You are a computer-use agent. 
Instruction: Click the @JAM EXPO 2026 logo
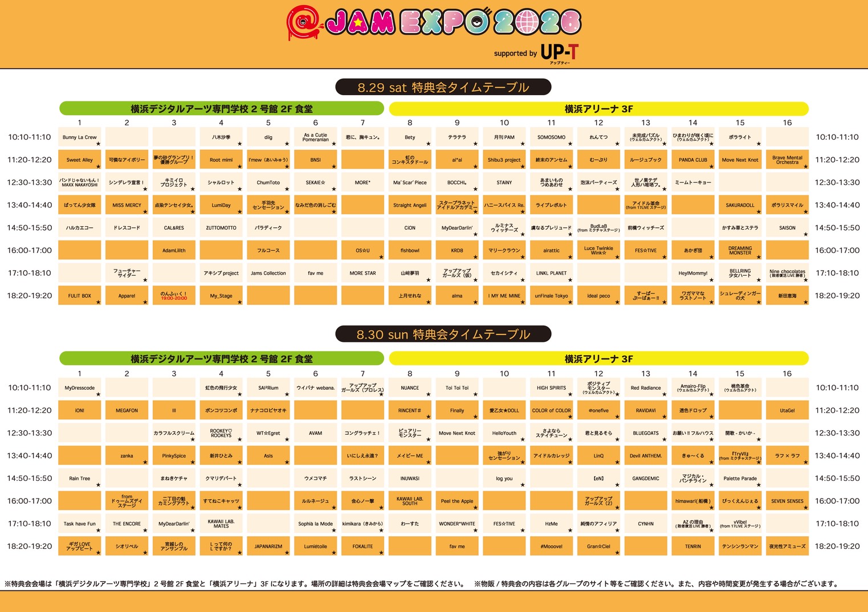click(434, 23)
